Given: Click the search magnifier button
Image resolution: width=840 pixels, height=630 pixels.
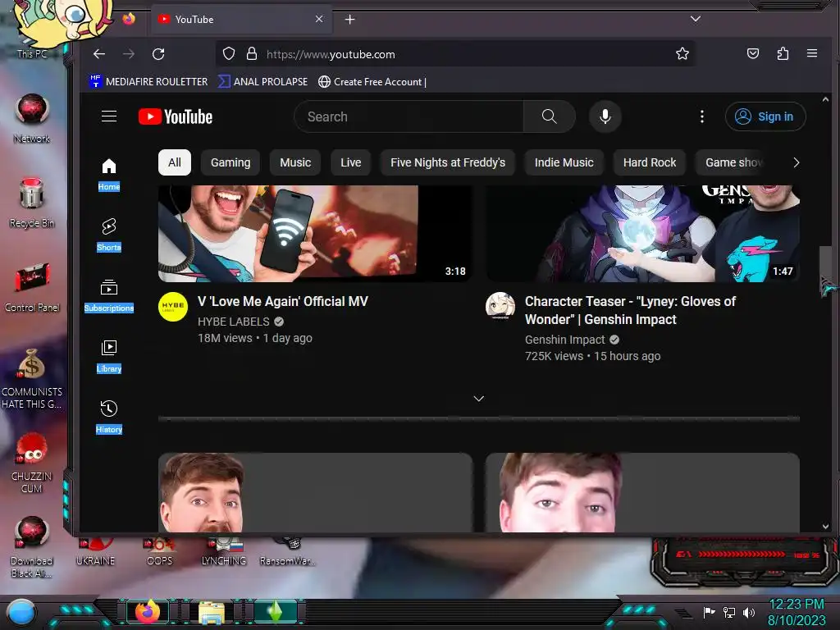Looking at the screenshot, I should point(549,116).
